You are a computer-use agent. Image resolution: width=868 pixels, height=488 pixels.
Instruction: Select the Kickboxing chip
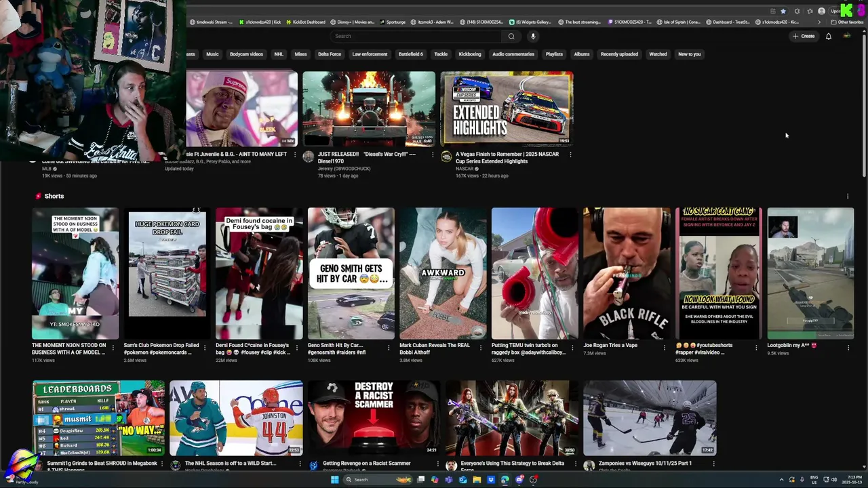tap(469, 54)
